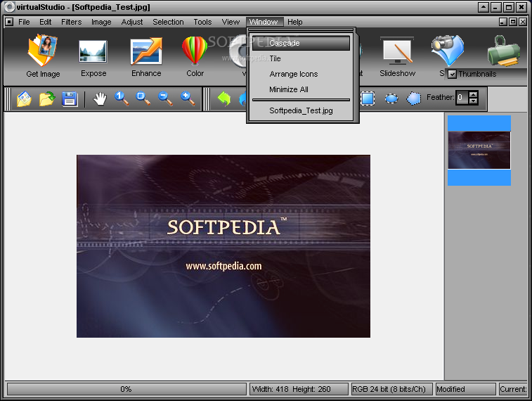The height and width of the screenshot is (401, 532).
Task: Click Width: 418 Height: 260 status
Action: [x=299, y=389]
